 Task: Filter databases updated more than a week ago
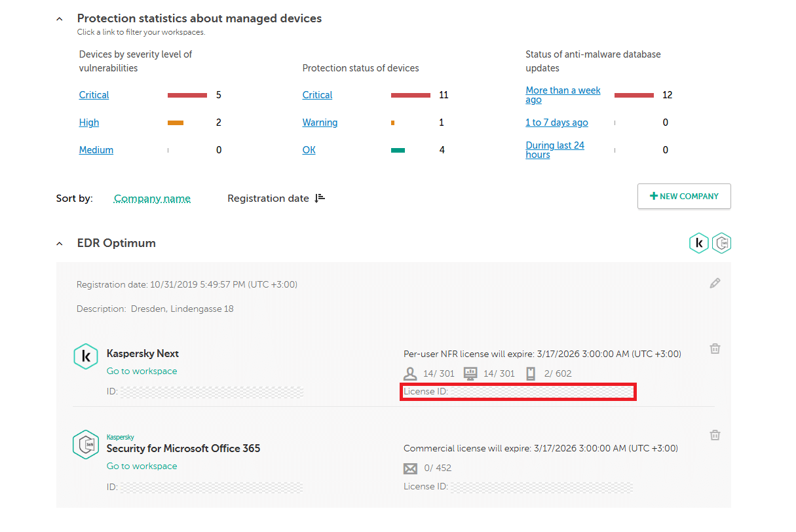click(x=563, y=95)
